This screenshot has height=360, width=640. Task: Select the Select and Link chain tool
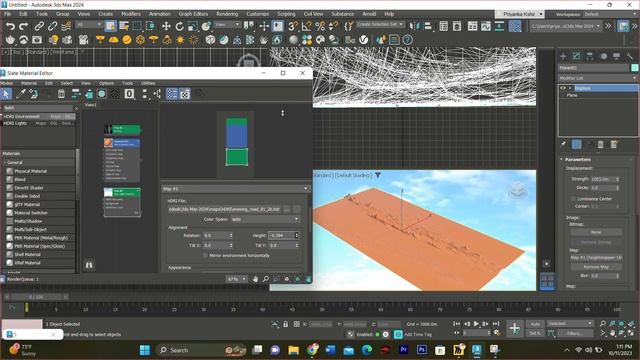[x=39, y=27]
